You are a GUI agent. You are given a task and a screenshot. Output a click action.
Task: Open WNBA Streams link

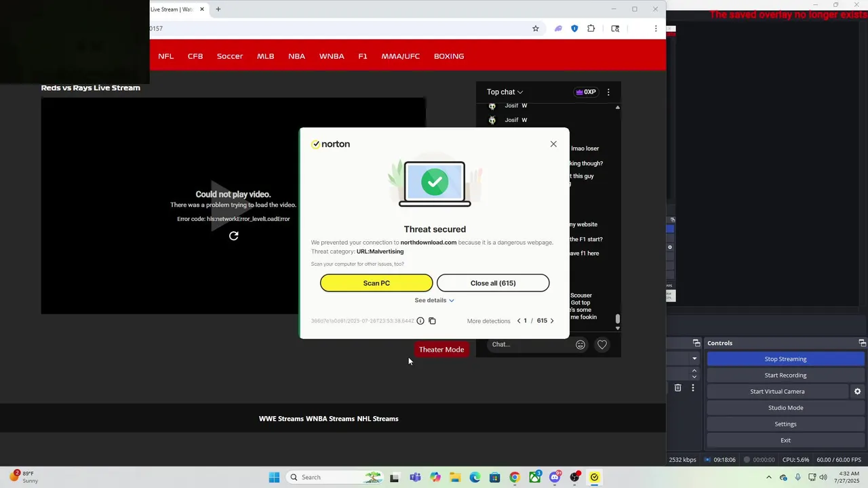pyautogui.click(x=330, y=419)
